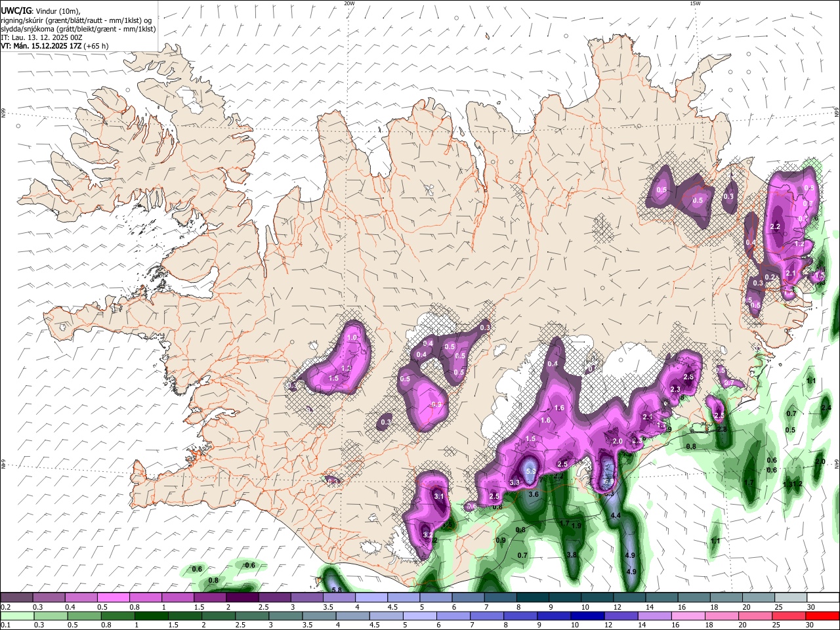Pick the light lavender swatch labeled 4 in upper legend
840x630 pixels.
point(371,598)
